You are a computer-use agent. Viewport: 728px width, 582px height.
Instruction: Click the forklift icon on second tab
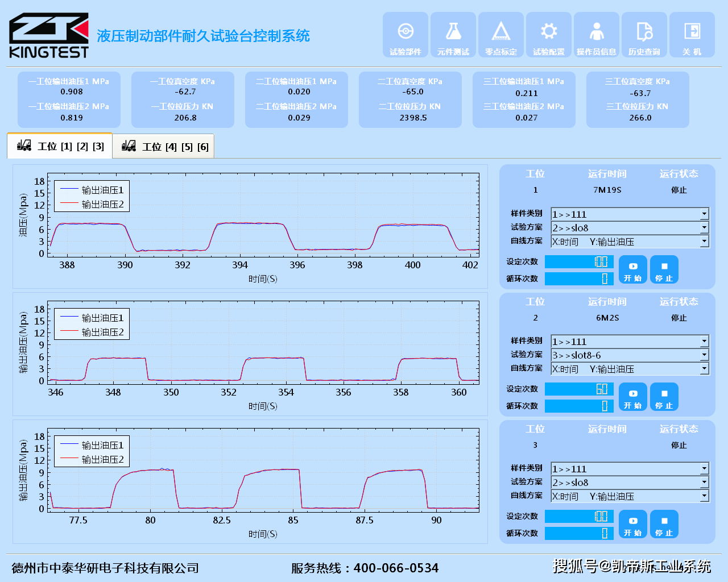129,146
